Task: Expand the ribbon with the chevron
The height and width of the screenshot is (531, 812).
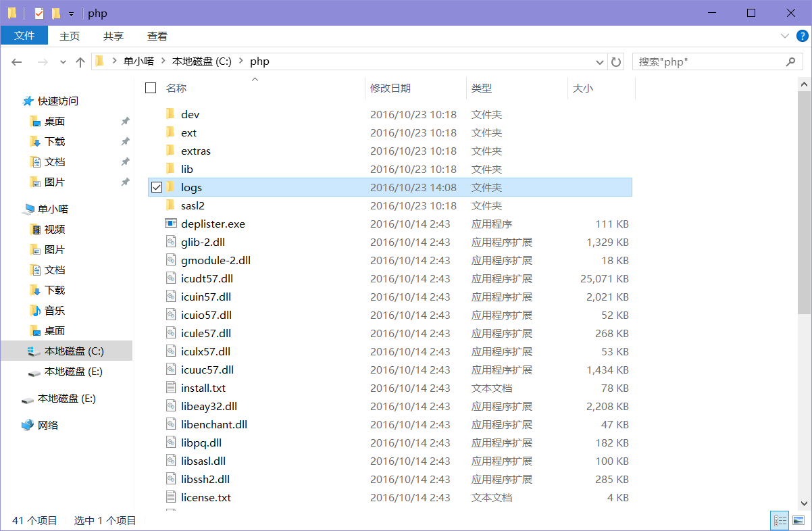Action: pos(784,36)
